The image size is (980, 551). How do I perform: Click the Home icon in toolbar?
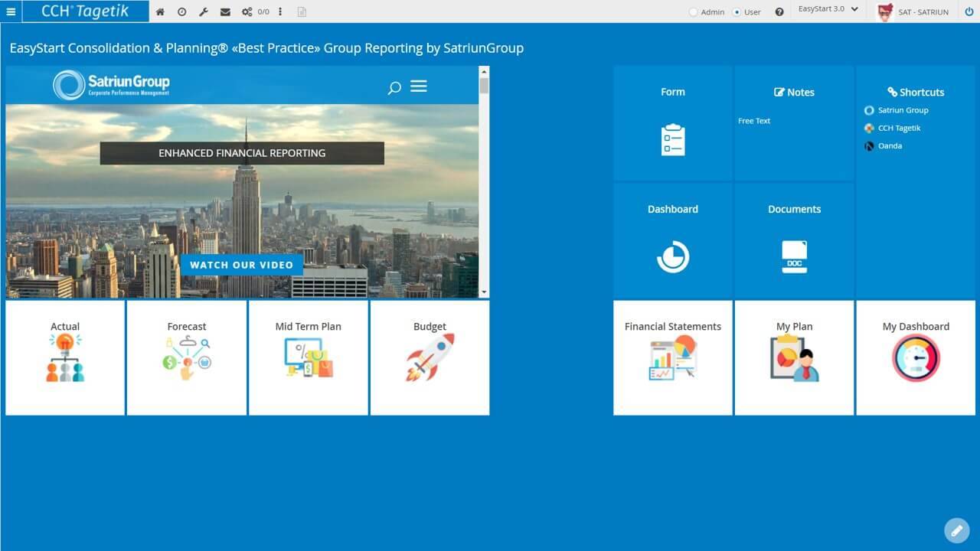[x=160, y=12]
